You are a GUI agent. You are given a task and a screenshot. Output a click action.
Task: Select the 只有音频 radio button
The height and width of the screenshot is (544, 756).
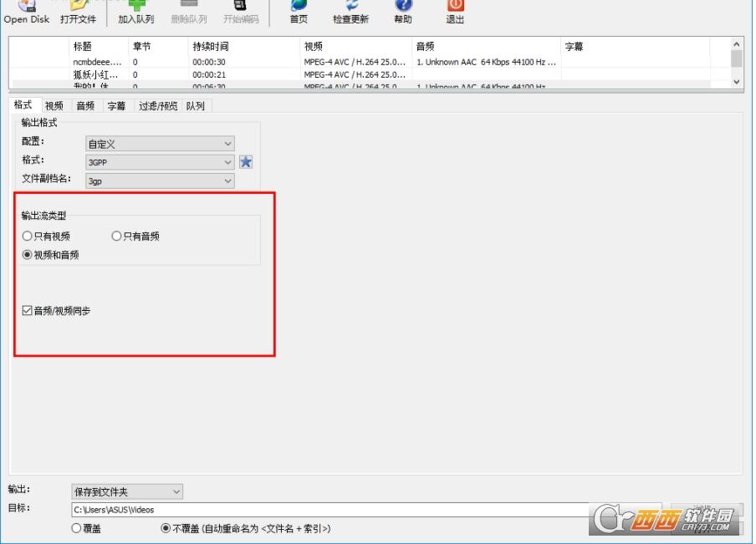(116, 236)
